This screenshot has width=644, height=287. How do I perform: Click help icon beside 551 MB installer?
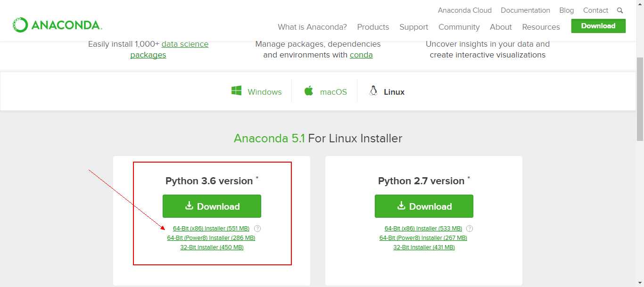tap(257, 229)
